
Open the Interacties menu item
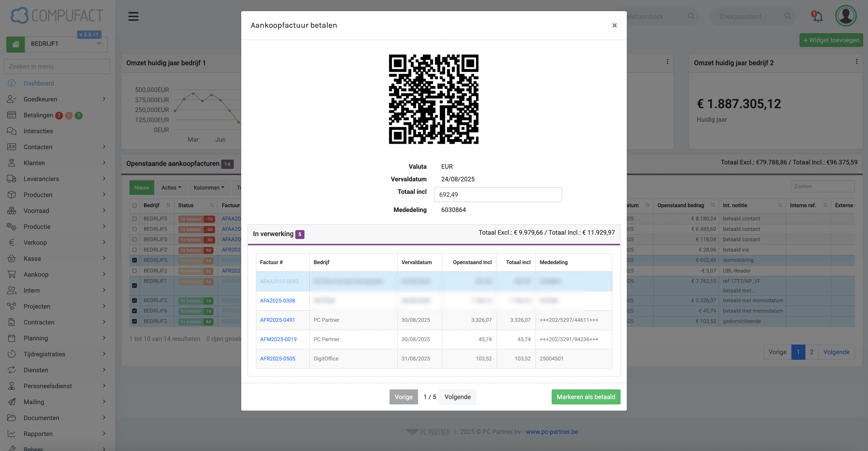pos(38,131)
